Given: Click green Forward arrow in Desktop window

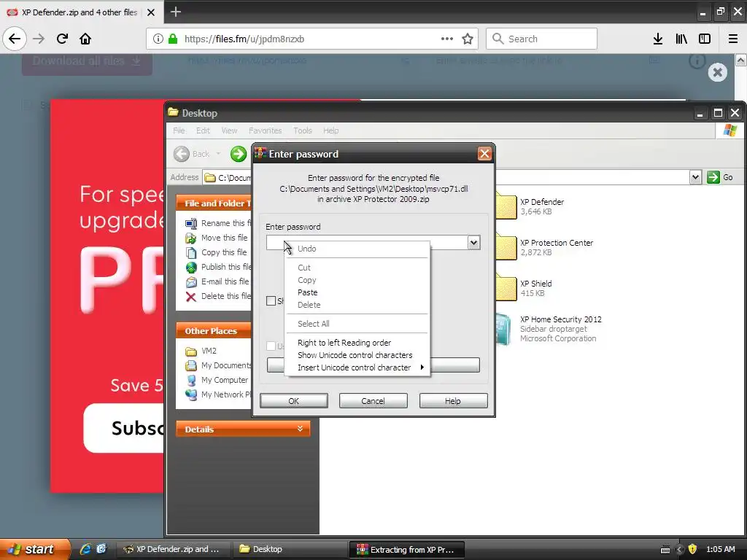Looking at the screenshot, I should (239, 153).
